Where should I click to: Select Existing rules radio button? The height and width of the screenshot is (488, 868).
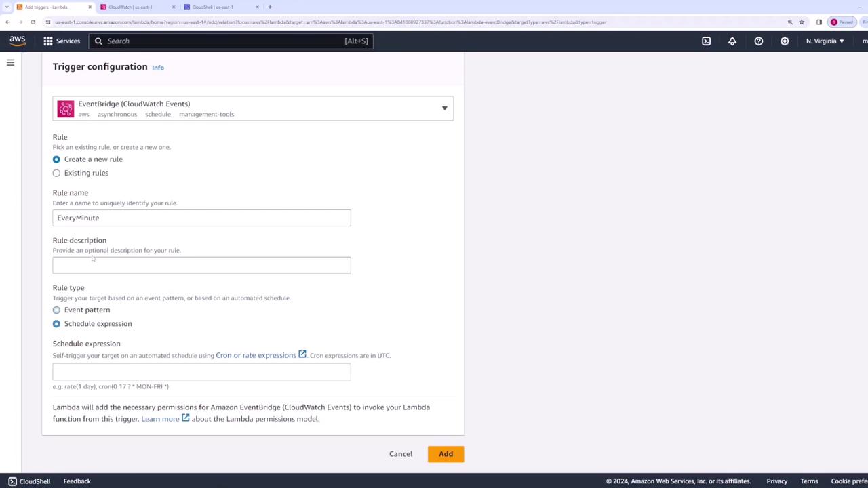56,173
